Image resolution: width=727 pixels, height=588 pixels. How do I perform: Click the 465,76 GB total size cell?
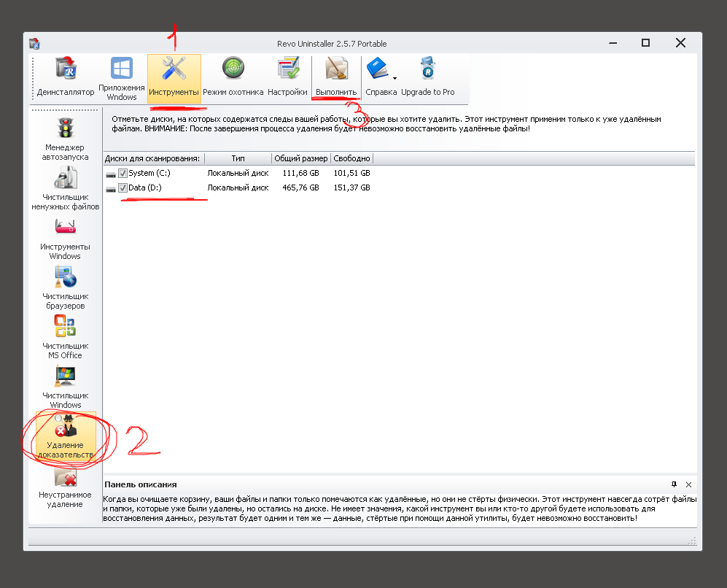[301, 187]
